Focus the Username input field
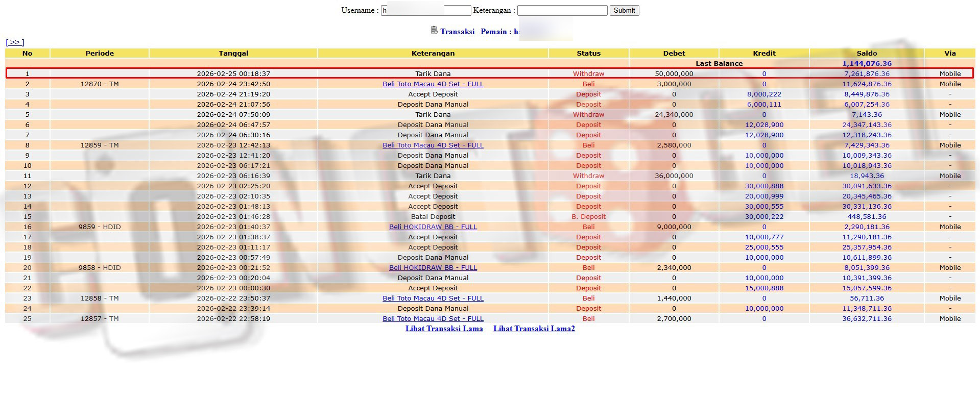Viewport: 980px width, 399px height. coord(426,10)
